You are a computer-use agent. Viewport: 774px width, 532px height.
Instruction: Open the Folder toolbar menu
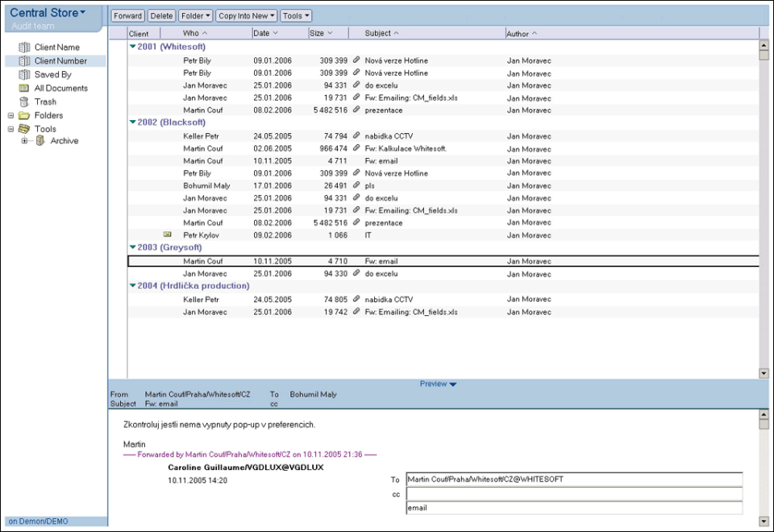pos(196,16)
